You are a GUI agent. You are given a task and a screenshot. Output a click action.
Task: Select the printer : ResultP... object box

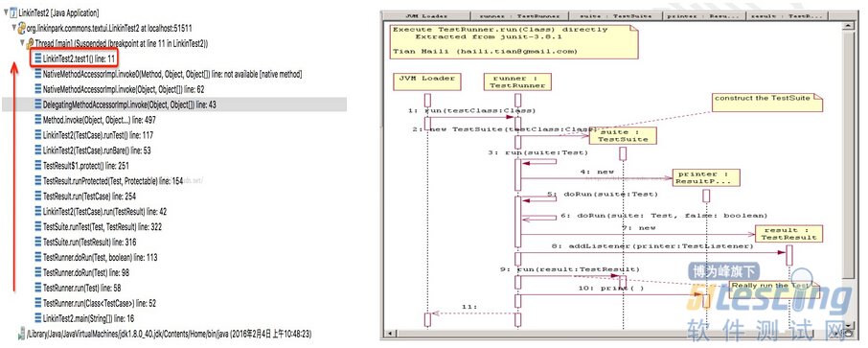pyautogui.click(x=706, y=177)
